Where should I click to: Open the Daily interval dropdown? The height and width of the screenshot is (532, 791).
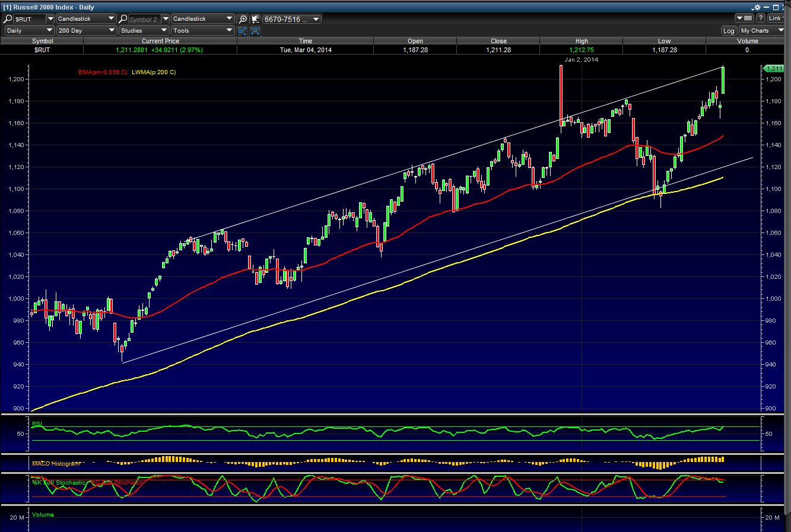30,30
